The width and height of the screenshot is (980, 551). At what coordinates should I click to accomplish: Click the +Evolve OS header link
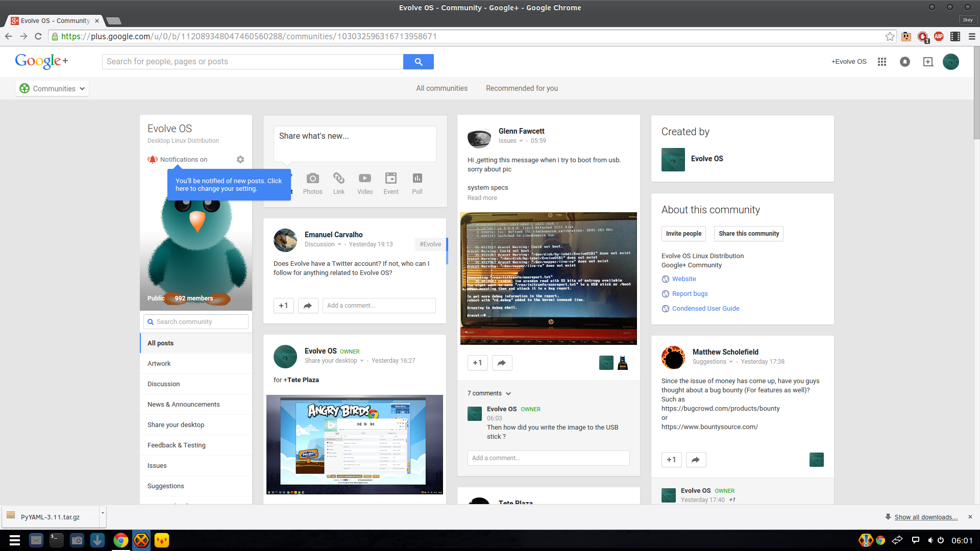point(849,62)
